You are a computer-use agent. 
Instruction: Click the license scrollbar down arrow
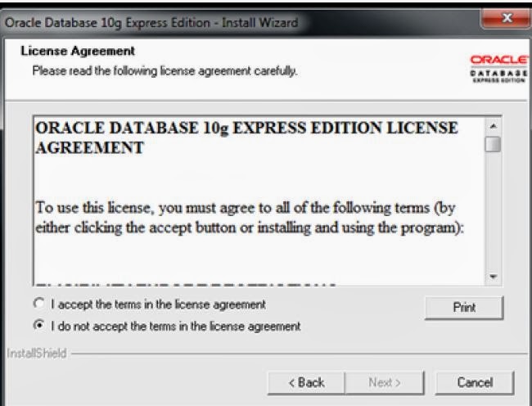coord(493,277)
